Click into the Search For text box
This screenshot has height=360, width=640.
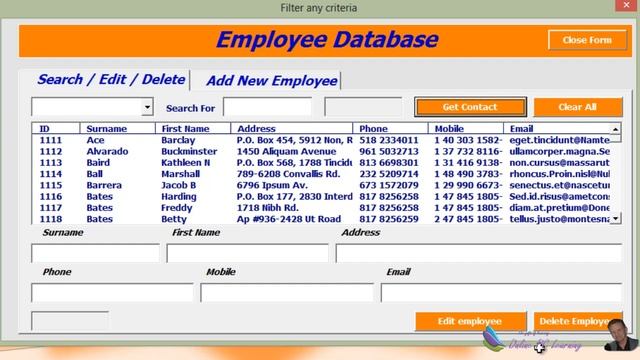click(267, 107)
